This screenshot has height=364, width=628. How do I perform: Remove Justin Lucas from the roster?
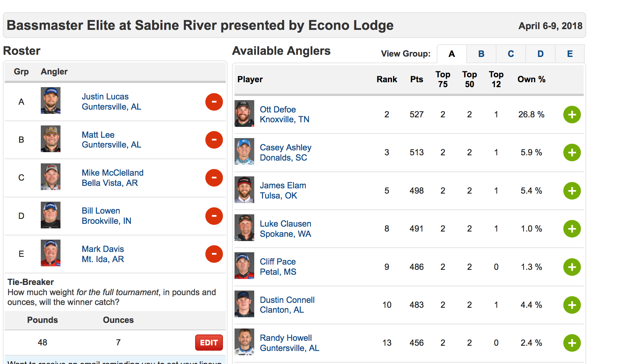click(214, 102)
